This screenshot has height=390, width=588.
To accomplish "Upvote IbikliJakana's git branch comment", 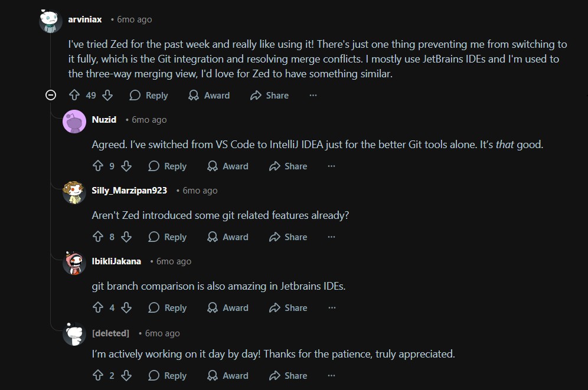I will point(98,308).
